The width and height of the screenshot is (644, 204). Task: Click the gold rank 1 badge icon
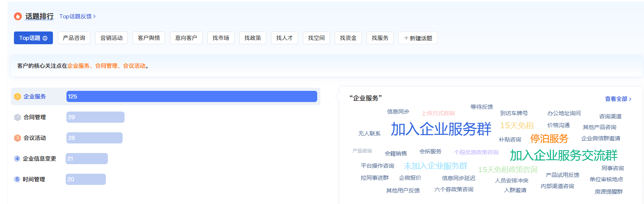pos(17,96)
